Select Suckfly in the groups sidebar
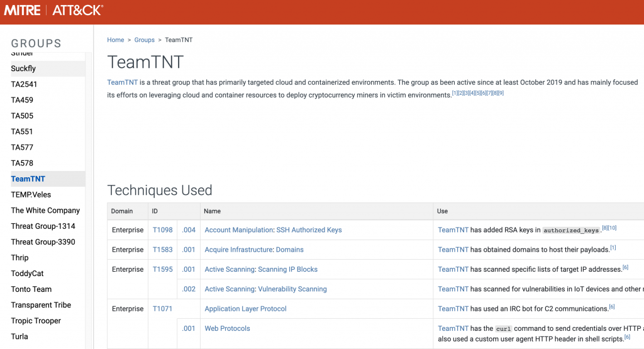 tap(23, 69)
